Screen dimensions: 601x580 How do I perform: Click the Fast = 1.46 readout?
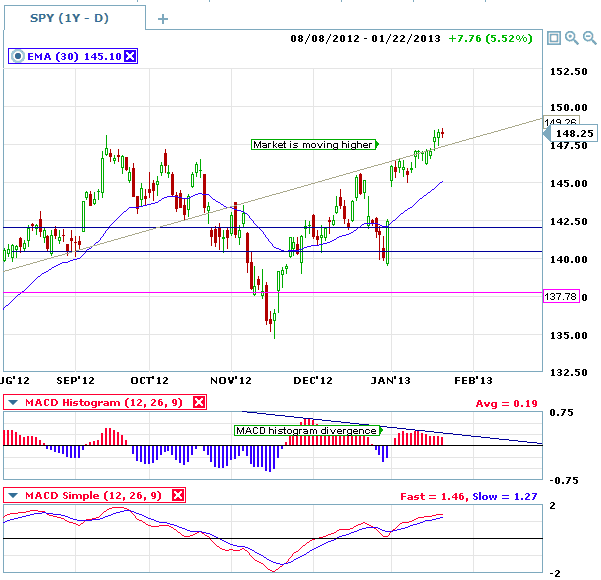tap(433, 496)
